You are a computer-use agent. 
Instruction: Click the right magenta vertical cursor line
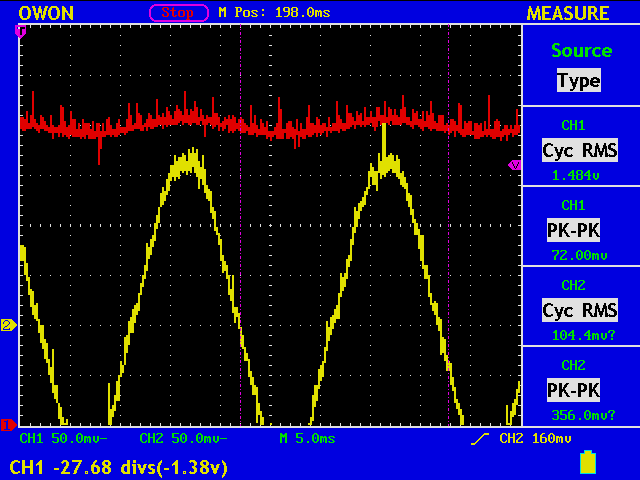coord(449,225)
